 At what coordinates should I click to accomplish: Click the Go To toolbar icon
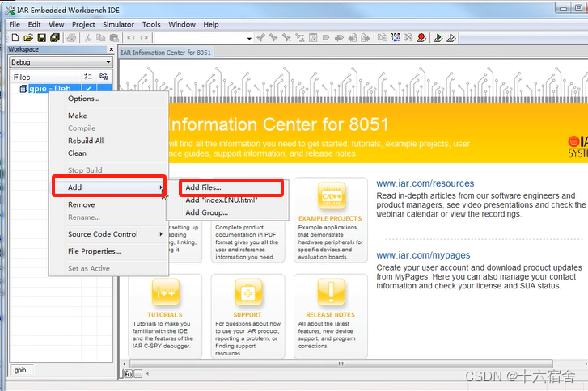pos(313,37)
